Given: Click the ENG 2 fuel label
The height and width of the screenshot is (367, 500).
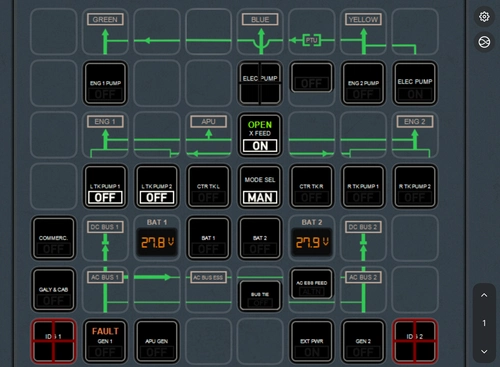Looking at the screenshot, I should [415, 122].
